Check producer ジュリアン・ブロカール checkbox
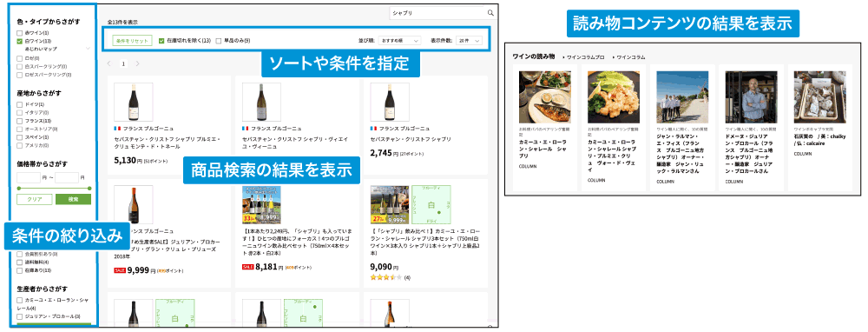The height and width of the screenshot is (332, 868). click(20, 316)
